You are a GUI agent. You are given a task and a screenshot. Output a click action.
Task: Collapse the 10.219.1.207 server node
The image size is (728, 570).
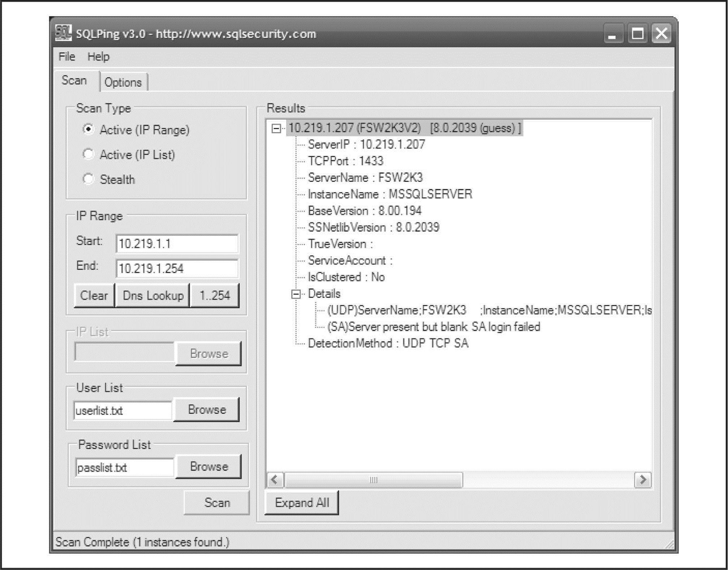coord(276,129)
